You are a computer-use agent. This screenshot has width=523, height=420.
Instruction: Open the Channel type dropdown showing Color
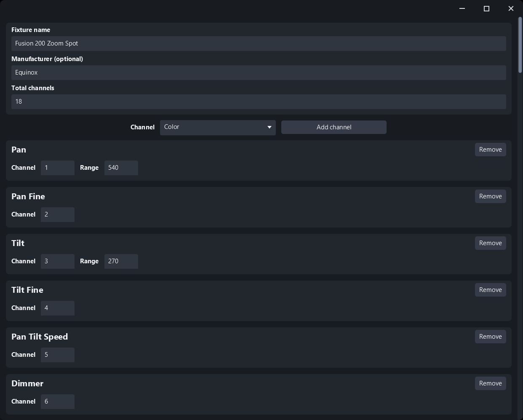click(218, 127)
